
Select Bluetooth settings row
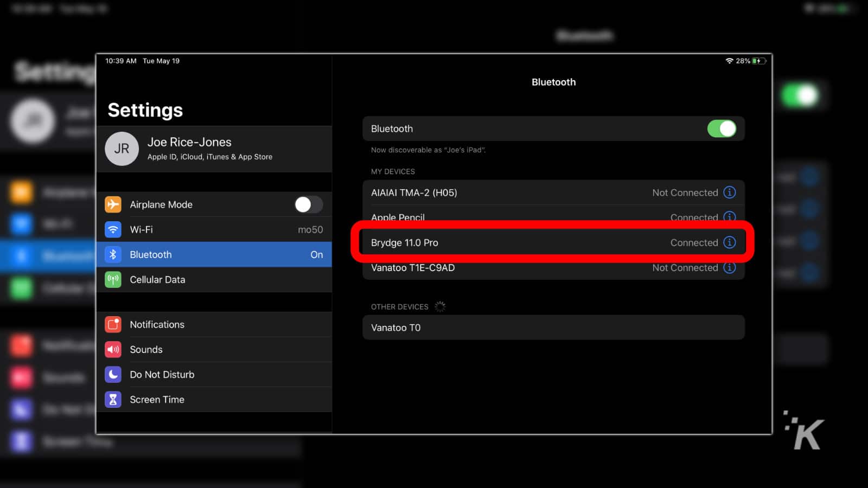214,254
